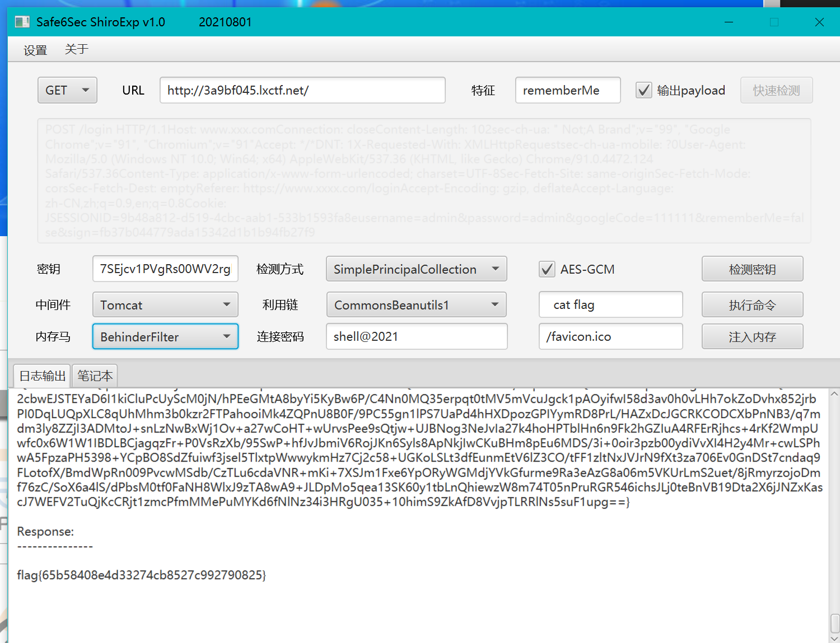Click the Response: label in log
840x643 pixels.
45,531
